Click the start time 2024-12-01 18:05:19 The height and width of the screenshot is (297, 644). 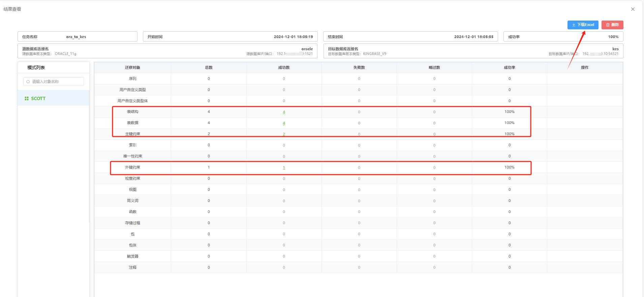click(293, 37)
